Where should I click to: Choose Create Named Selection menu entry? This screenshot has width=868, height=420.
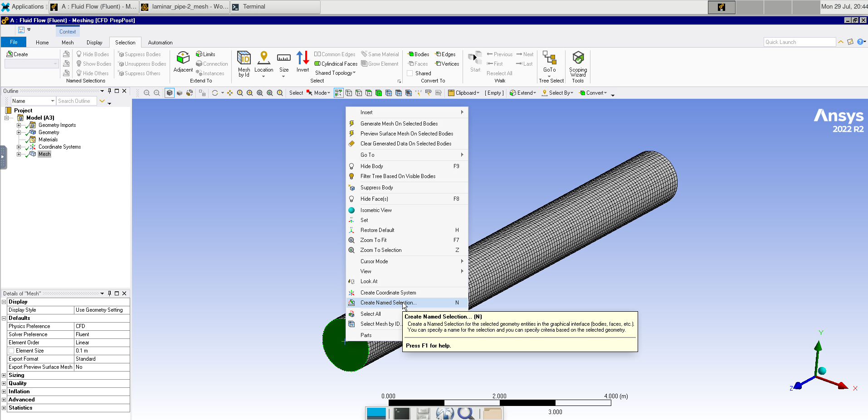407,303
